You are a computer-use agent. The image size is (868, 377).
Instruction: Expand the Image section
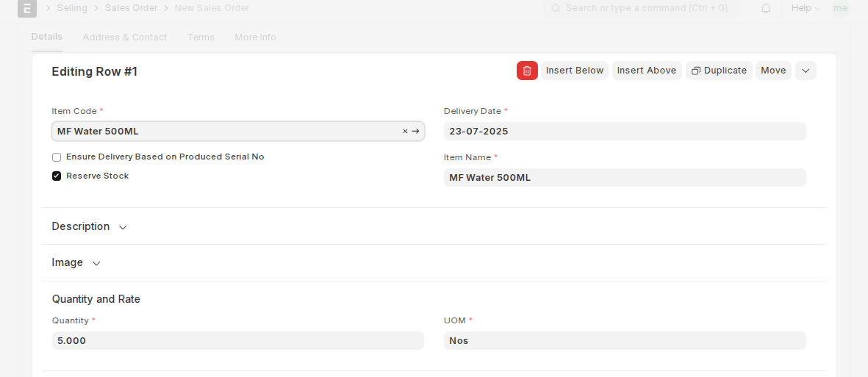click(x=76, y=262)
